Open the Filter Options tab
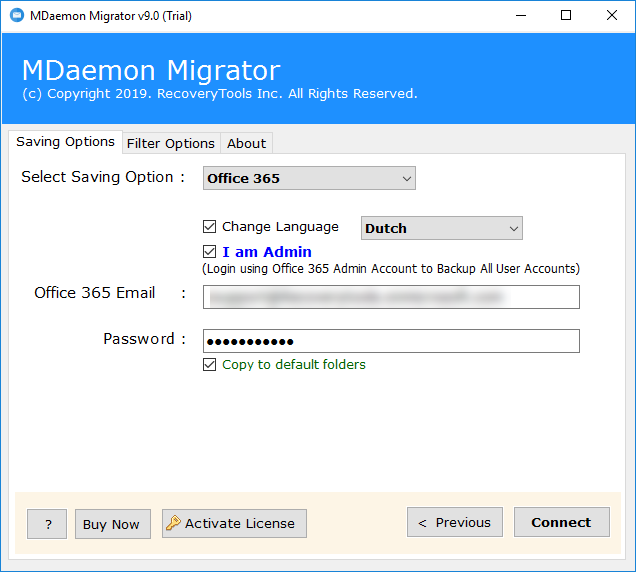 [171, 143]
